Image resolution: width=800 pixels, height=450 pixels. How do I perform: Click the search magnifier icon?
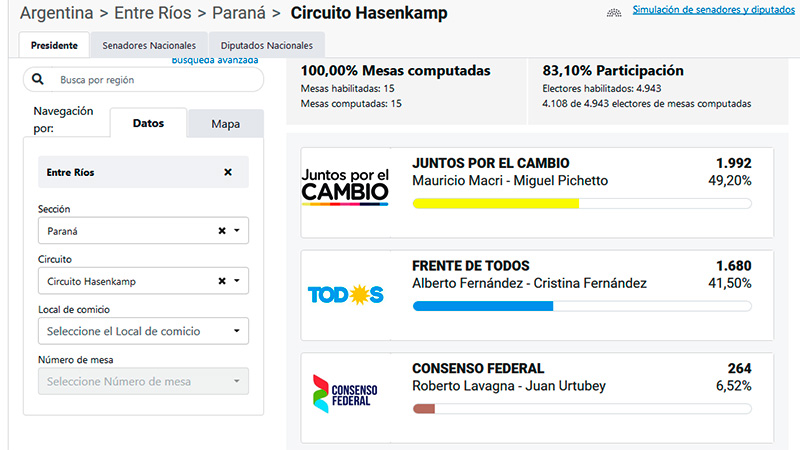38,79
